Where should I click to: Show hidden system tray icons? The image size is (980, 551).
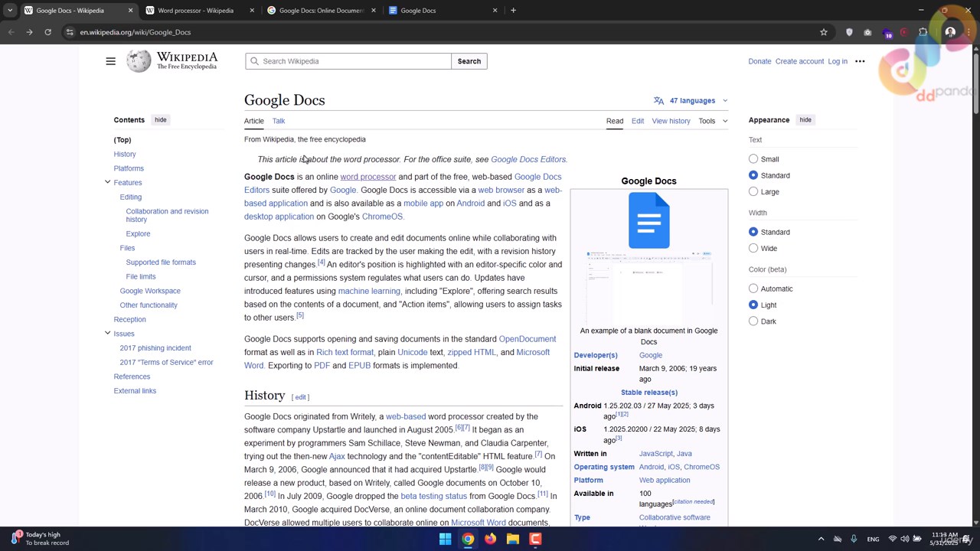pos(821,539)
